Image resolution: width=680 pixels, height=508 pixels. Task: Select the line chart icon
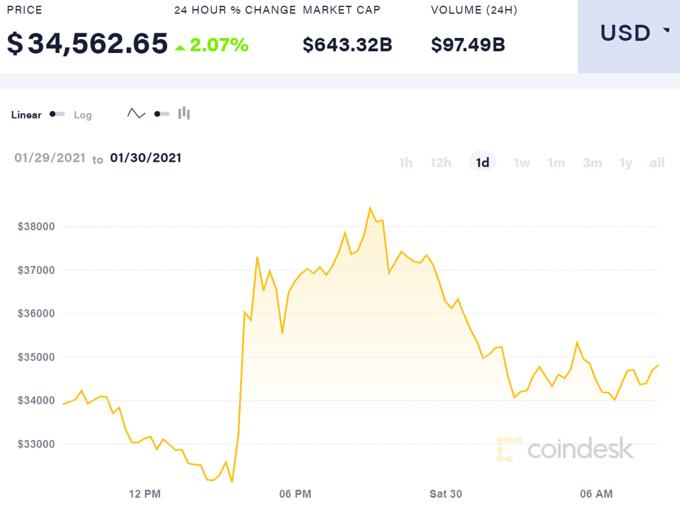[x=136, y=114]
